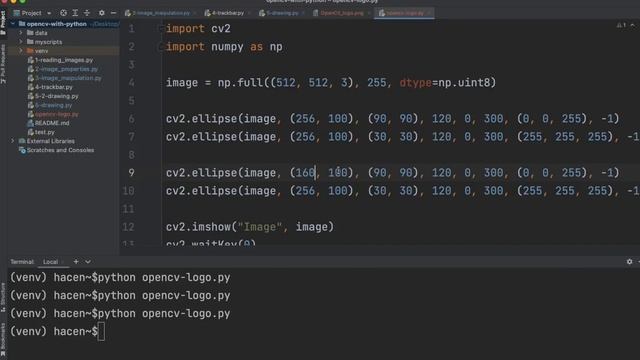The image size is (640, 360).
Task: Expand External Libraries node
Action: pos(13,141)
